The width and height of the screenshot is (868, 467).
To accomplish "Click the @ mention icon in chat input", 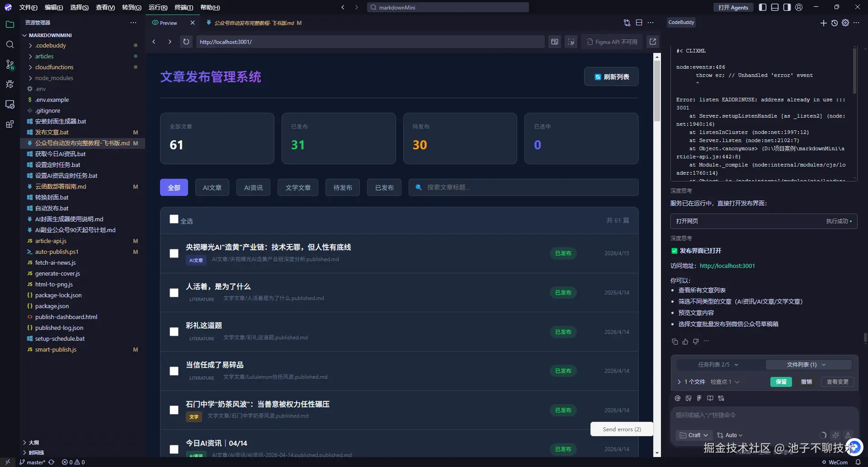I will [677, 398].
